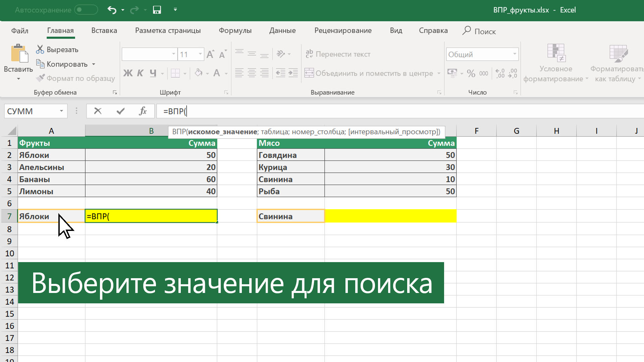Open the Шрифт dialog launcher

coord(226,93)
